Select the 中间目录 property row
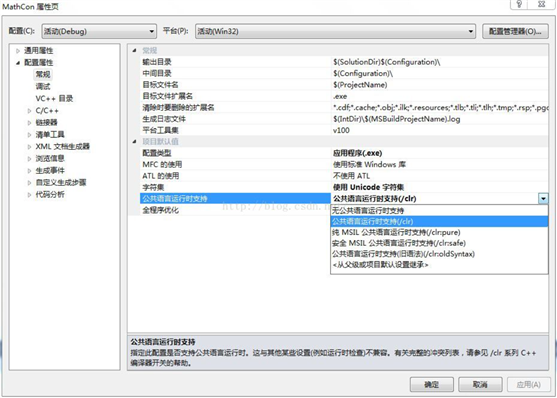 pyautogui.click(x=344, y=73)
